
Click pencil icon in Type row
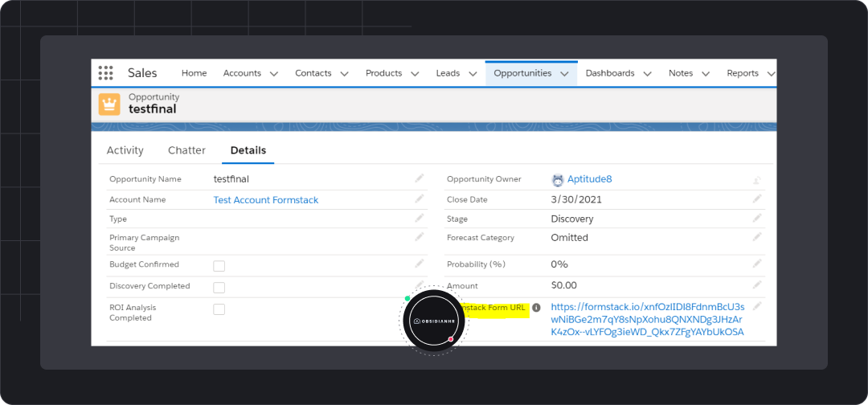(420, 218)
